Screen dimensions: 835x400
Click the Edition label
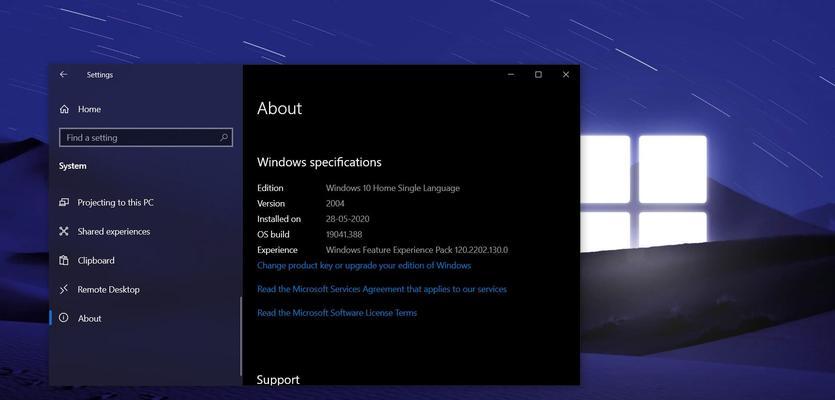pos(270,188)
